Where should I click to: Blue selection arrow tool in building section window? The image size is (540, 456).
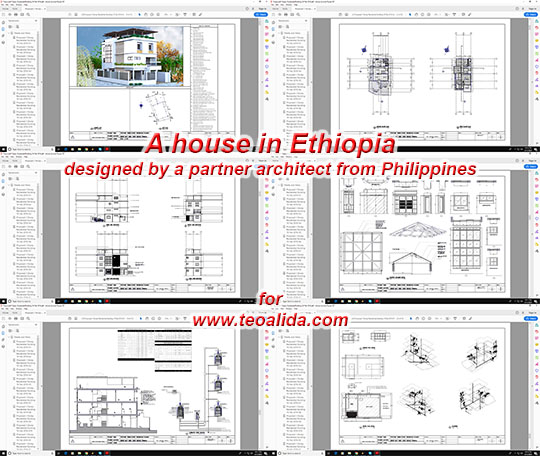point(140,319)
